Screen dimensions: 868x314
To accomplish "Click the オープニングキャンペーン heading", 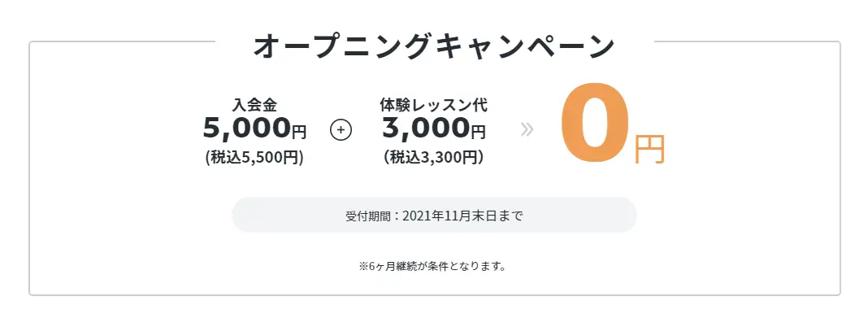I will click(434, 46).
